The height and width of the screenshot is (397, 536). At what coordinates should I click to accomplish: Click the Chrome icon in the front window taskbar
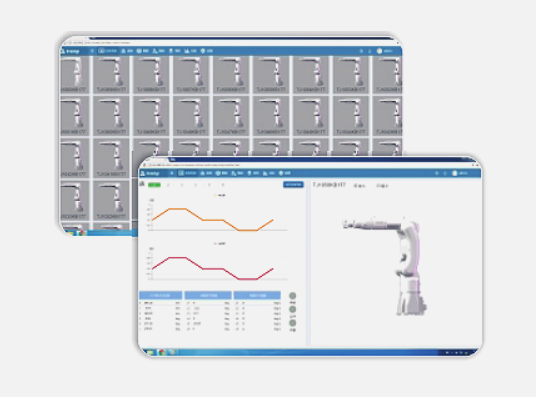[162, 352]
